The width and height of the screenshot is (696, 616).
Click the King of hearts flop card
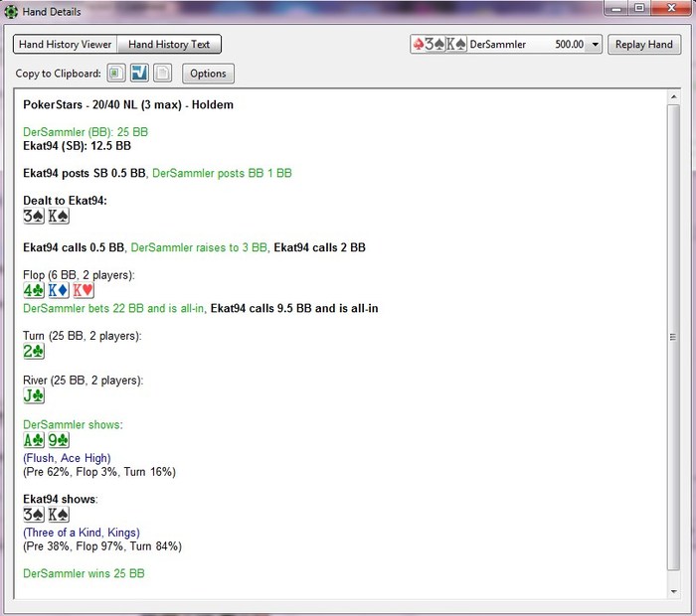click(84, 290)
